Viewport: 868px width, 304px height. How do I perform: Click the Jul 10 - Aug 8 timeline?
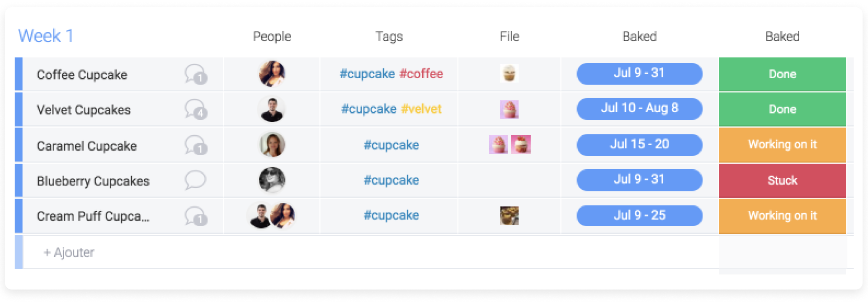pos(639,109)
